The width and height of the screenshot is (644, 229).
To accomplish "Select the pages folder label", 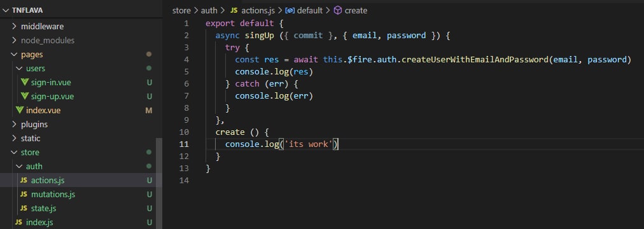I will (32, 54).
